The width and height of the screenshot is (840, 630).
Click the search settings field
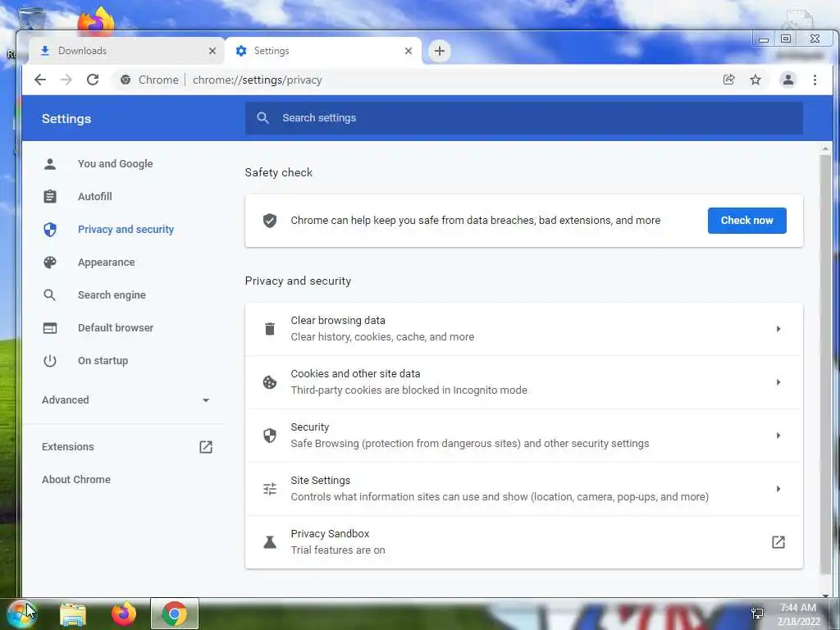tap(523, 118)
